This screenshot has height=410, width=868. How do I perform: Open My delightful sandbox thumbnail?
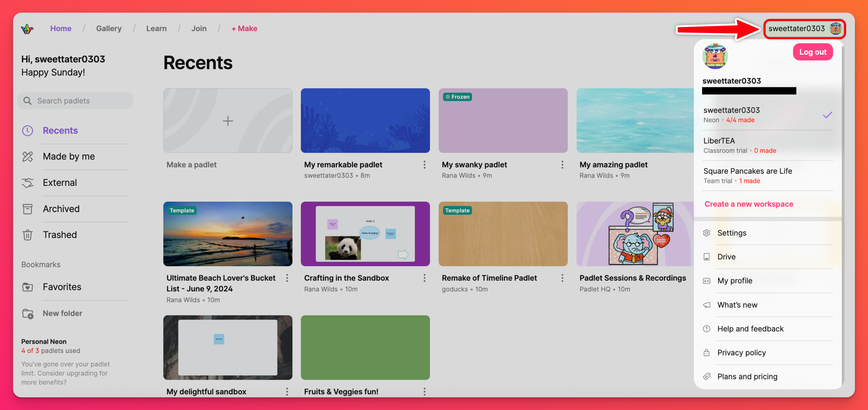coord(228,348)
